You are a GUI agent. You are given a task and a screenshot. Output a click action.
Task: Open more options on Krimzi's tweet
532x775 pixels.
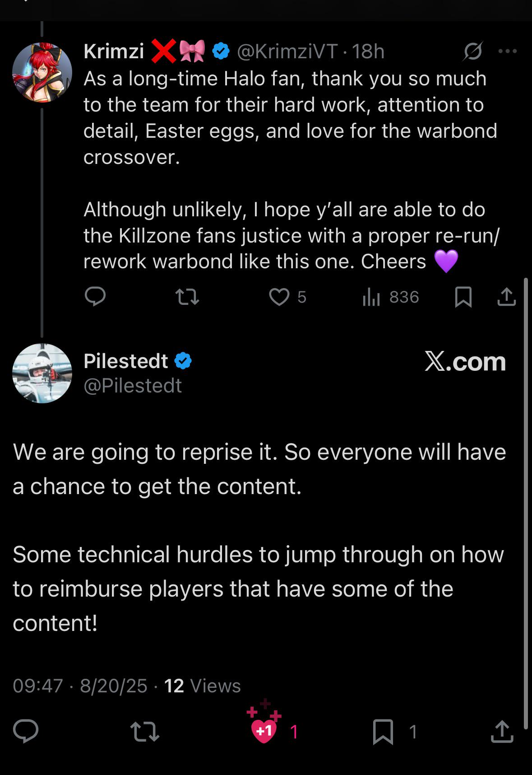pyautogui.click(x=507, y=51)
